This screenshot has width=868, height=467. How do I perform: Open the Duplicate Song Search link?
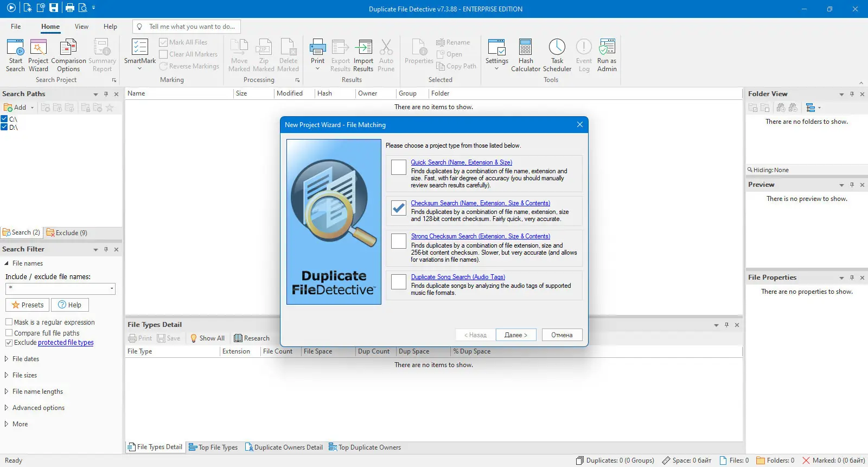click(458, 277)
